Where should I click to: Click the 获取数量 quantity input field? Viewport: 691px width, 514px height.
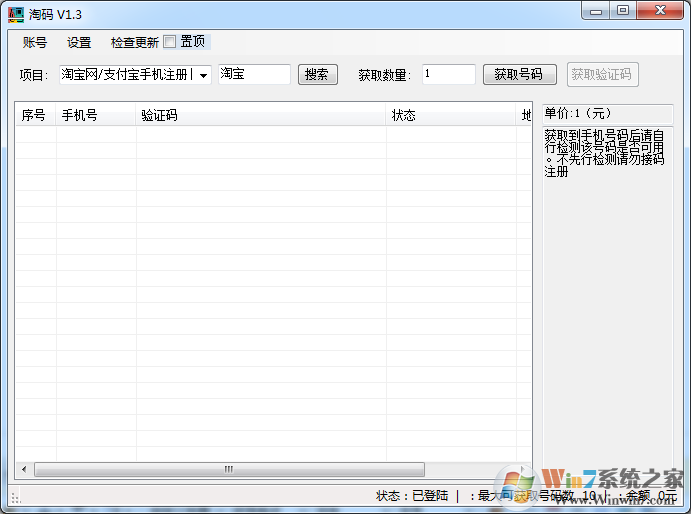(x=448, y=75)
